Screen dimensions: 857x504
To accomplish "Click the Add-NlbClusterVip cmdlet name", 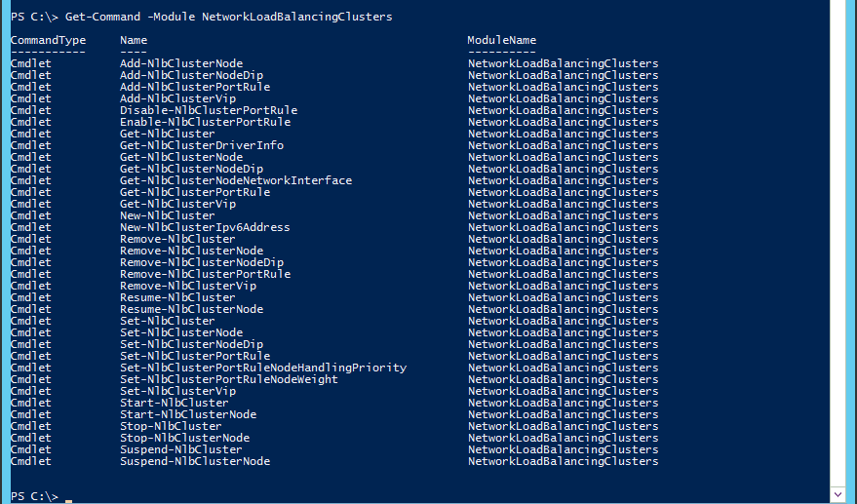I will 178,98.
